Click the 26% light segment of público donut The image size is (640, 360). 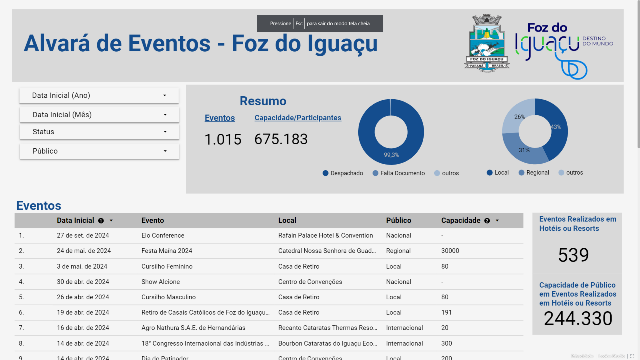pos(519,116)
